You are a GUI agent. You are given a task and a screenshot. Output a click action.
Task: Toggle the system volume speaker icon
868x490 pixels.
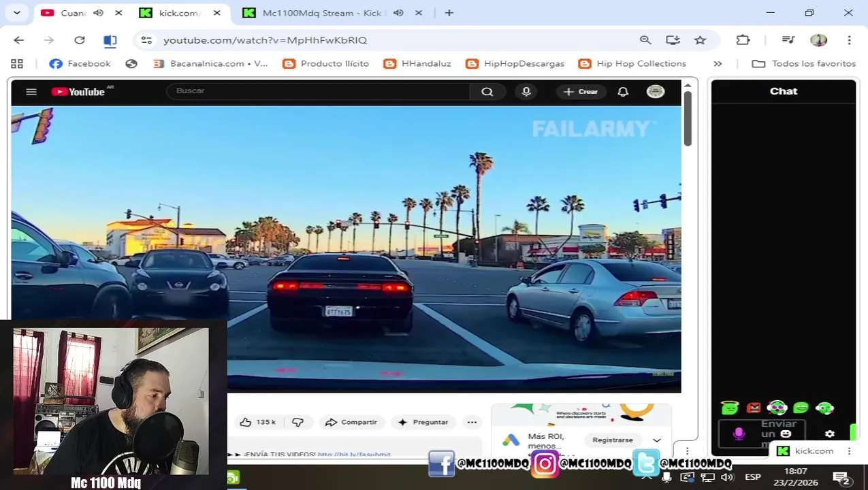[726, 477]
